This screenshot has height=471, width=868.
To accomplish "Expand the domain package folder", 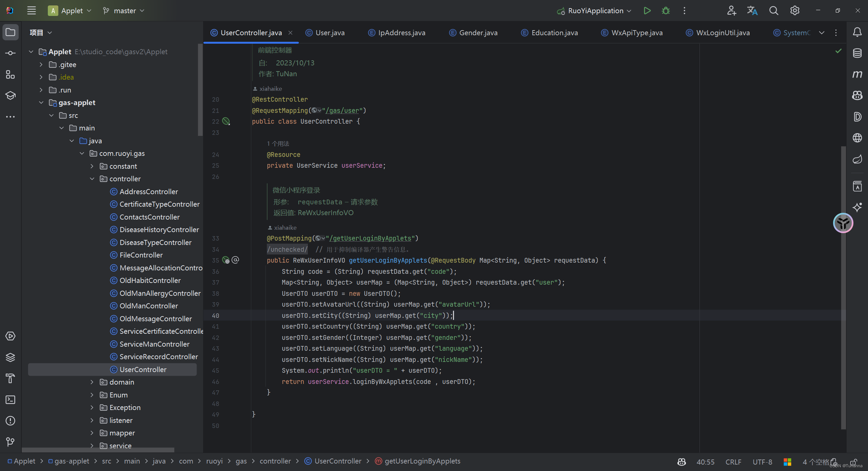I will [x=92, y=382].
